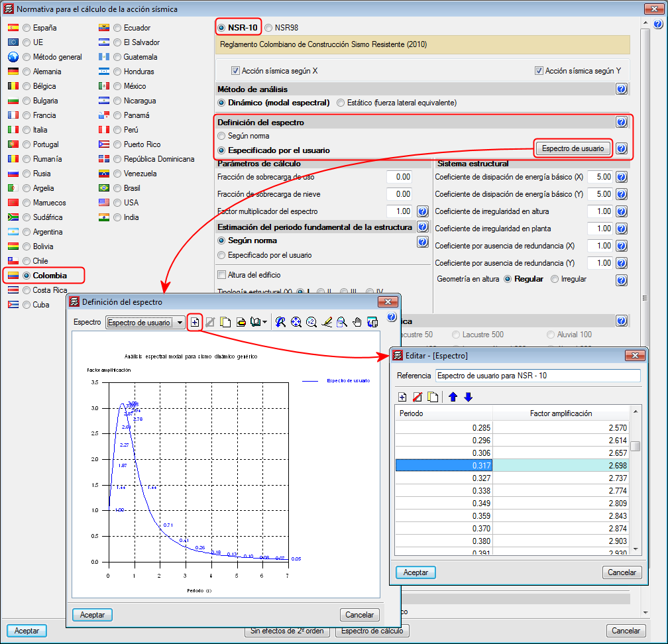Click the zoom extents icon in spectrum toolbar
Image resolution: width=668 pixels, height=644 pixels.
click(x=296, y=323)
